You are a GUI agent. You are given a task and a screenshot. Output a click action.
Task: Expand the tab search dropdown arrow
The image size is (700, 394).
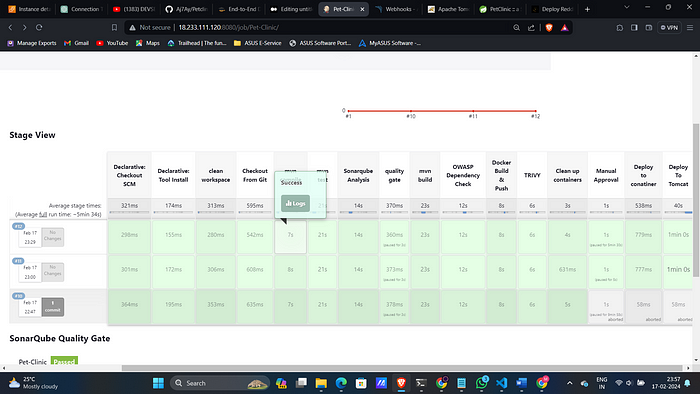[626, 8]
